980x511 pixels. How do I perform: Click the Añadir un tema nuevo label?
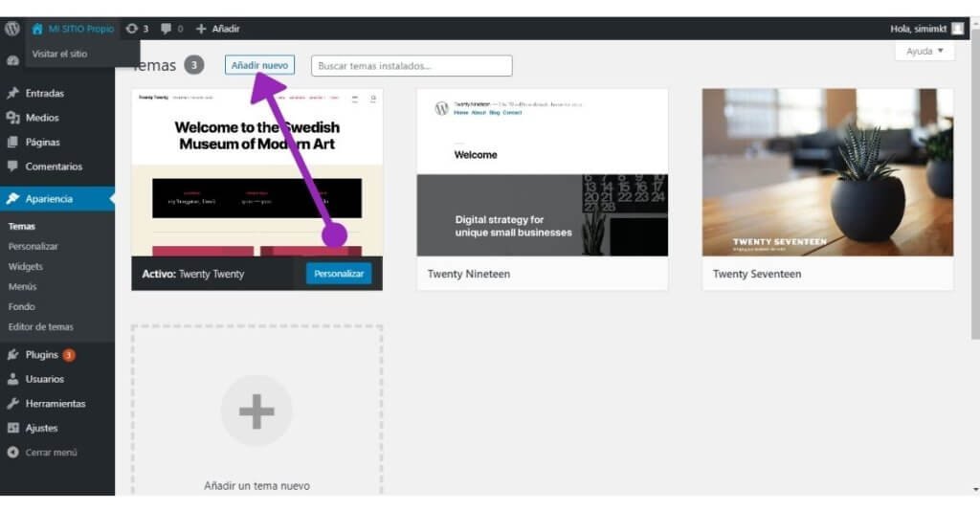tap(256, 485)
